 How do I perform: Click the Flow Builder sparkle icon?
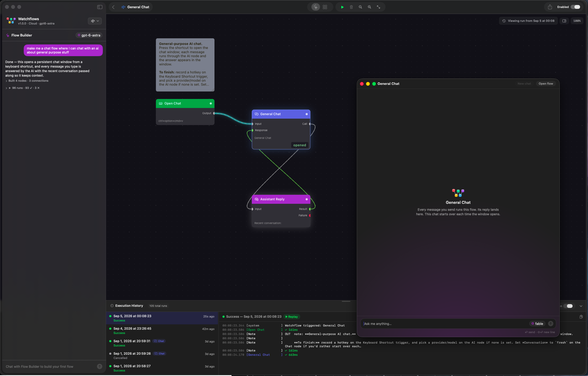pyautogui.click(x=8, y=35)
